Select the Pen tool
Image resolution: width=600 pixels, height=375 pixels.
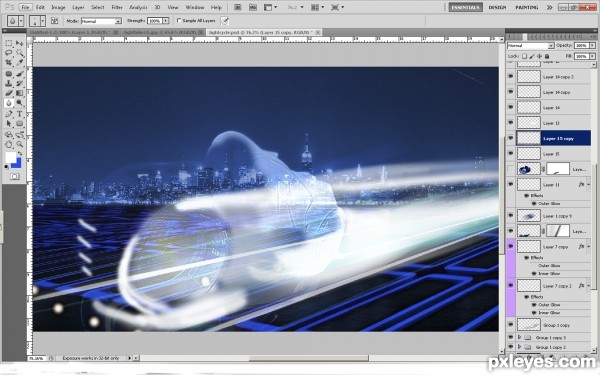tap(9, 114)
